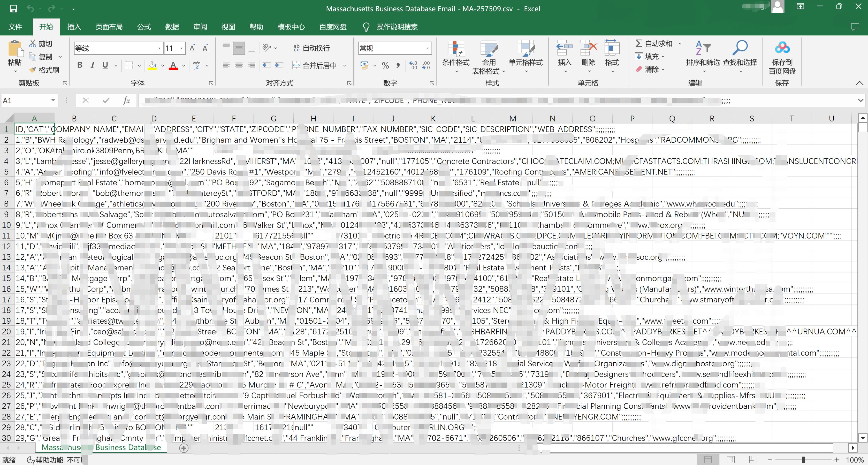Click the borders icon in font group
Viewport: 868px width, 465px height.
(x=129, y=65)
